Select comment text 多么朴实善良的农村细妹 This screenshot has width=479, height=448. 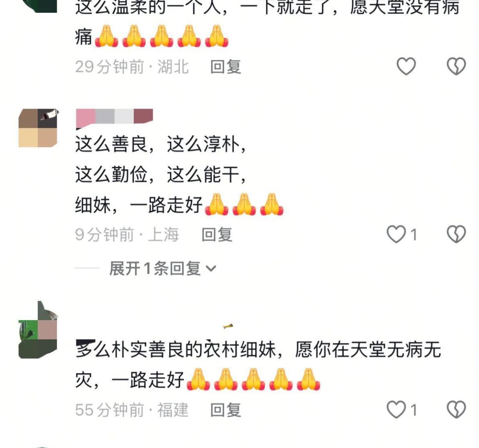click(x=176, y=349)
